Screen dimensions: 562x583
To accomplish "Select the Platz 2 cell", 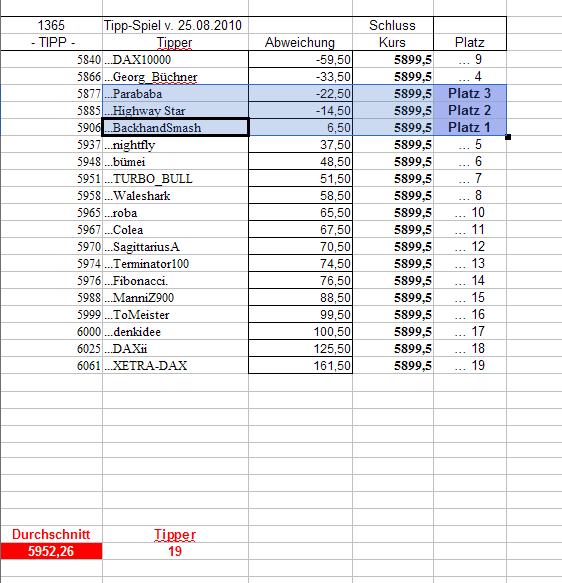I will point(470,110).
